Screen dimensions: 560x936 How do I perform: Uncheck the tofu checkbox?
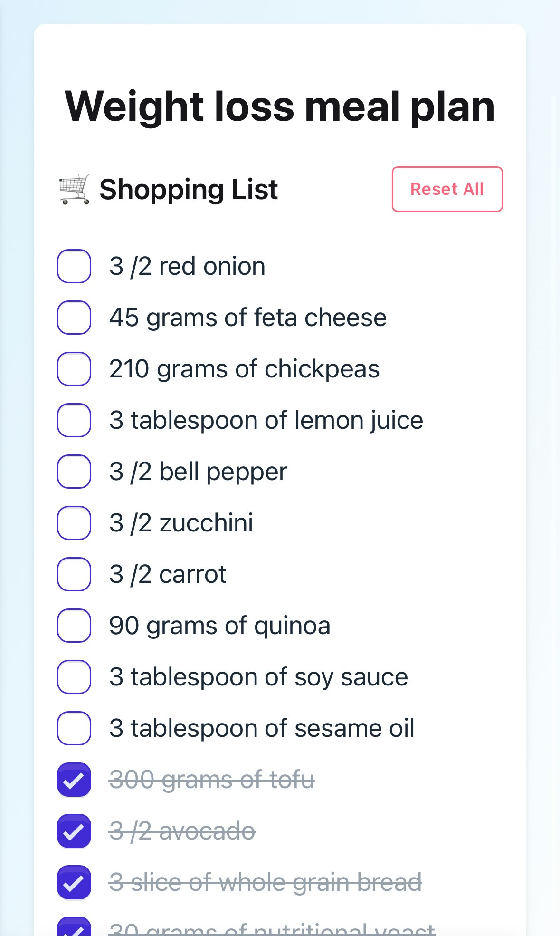click(74, 780)
